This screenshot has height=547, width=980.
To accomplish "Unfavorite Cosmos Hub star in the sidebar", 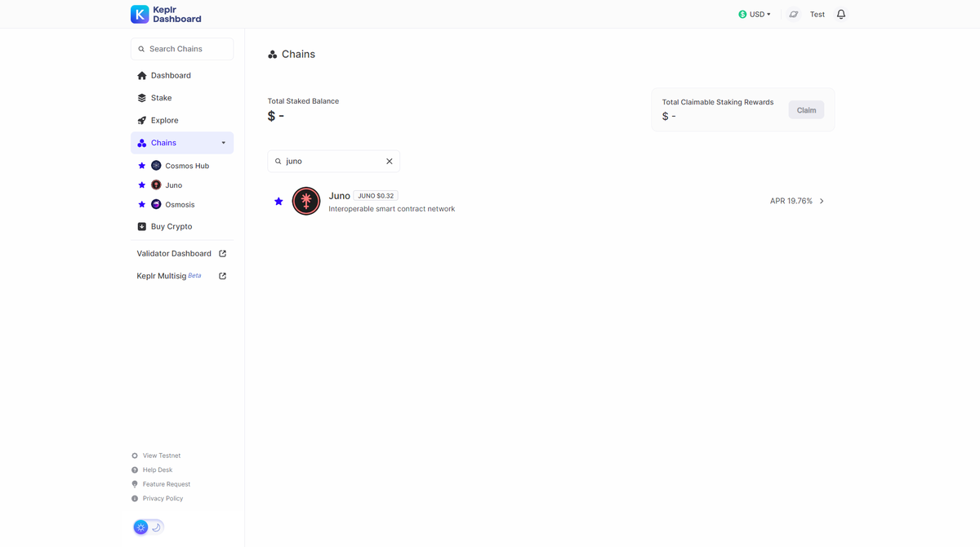I will point(142,166).
